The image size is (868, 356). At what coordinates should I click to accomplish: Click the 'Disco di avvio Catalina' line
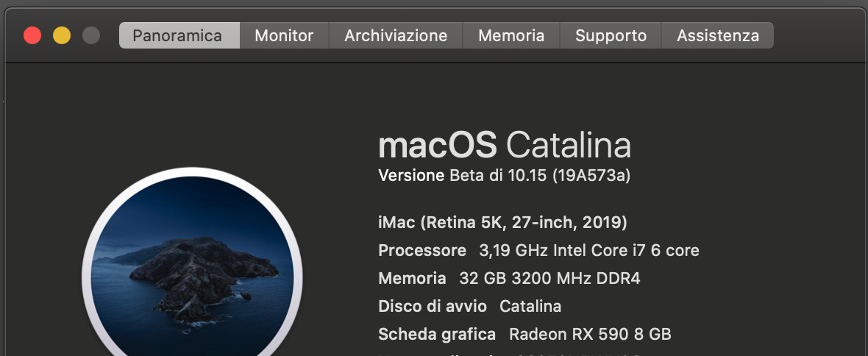point(469,306)
